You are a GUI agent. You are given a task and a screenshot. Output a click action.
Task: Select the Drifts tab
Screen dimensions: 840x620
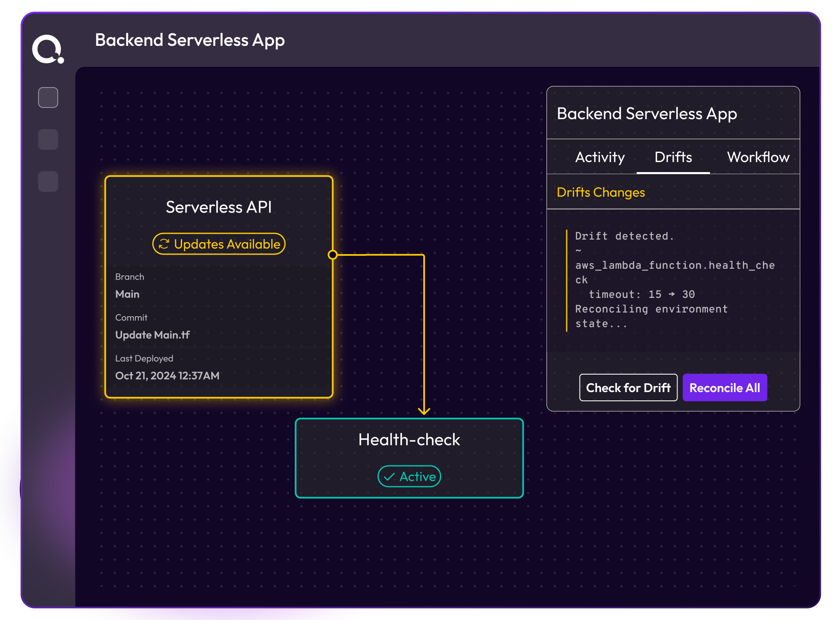coord(673,157)
